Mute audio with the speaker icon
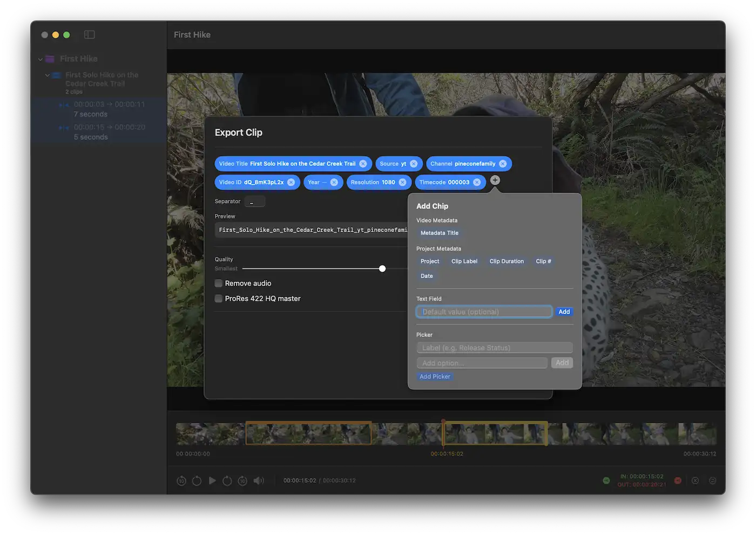Viewport: 756px width, 535px height. 259,480
